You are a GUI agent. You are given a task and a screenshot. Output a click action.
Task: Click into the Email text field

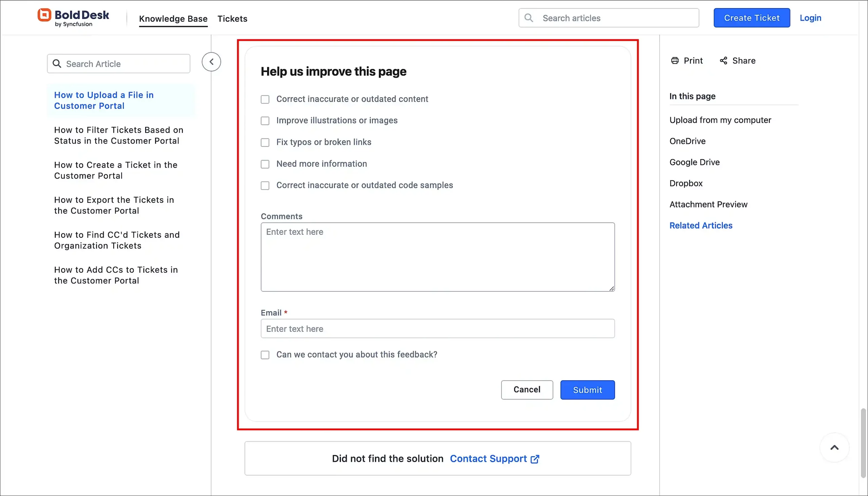pyautogui.click(x=438, y=328)
